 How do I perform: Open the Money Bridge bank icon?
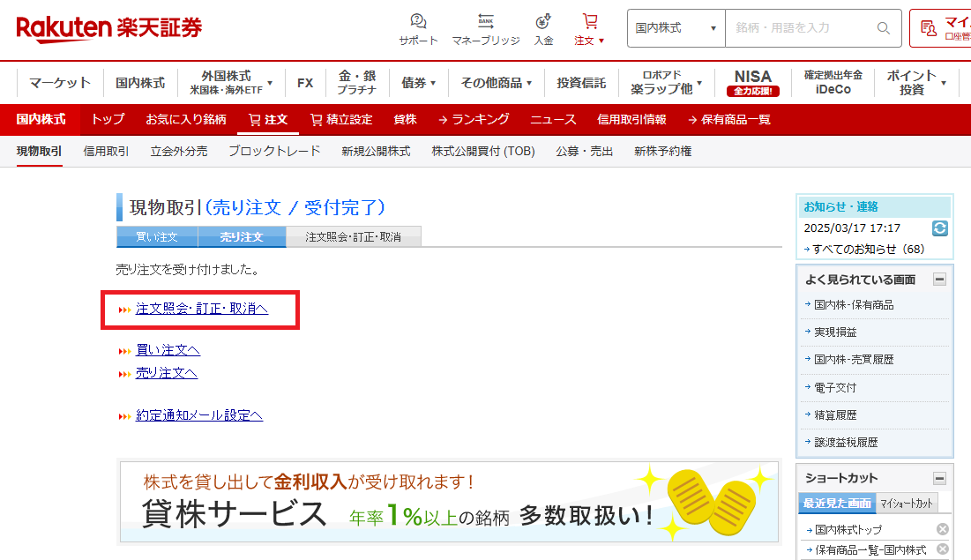[x=485, y=21]
